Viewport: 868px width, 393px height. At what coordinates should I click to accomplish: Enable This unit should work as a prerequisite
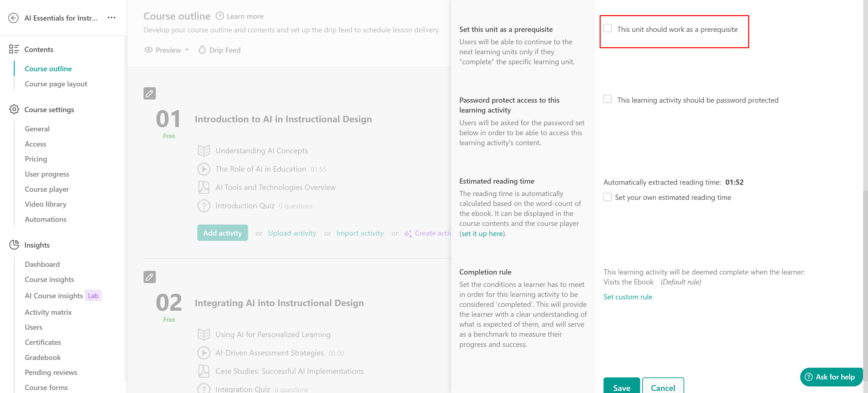pos(607,28)
